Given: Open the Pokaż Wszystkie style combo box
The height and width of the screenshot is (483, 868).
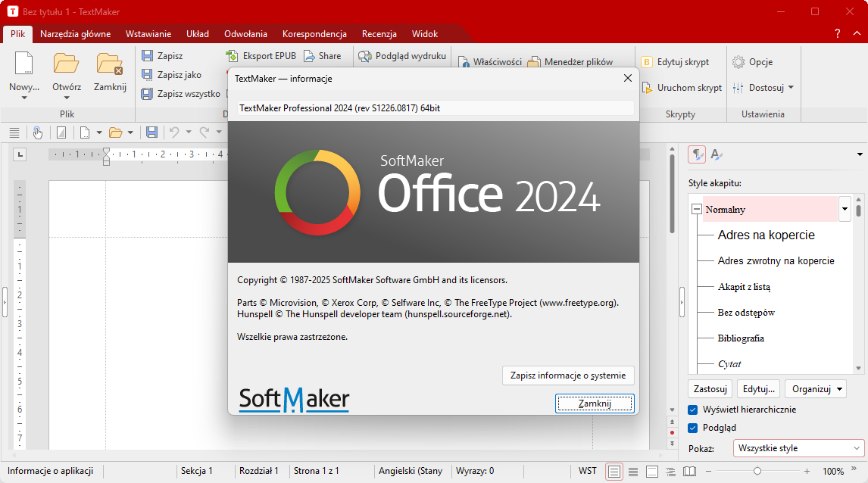Looking at the screenshot, I should (x=798, y=448).
